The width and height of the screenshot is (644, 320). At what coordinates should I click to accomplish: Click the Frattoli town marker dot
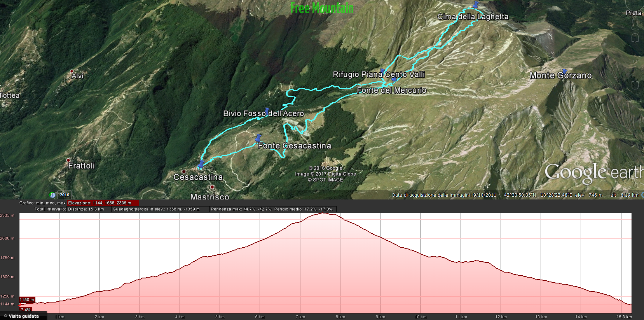[x=68, y=160]
